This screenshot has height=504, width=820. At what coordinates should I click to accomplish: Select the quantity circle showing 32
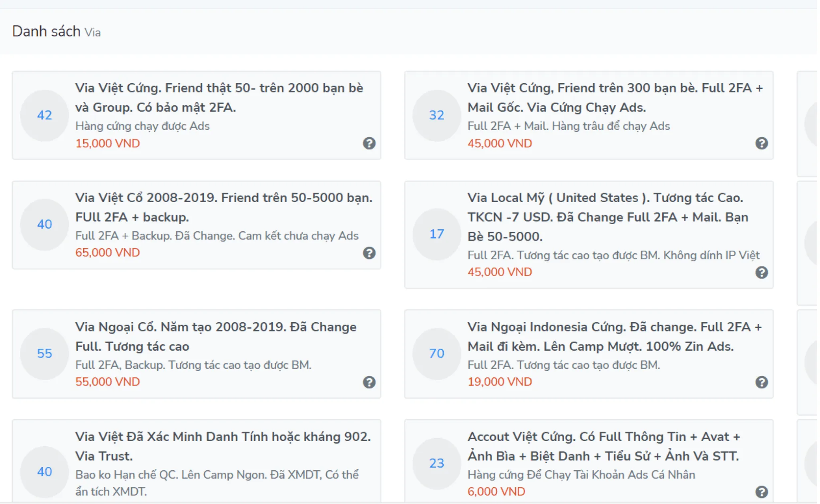point(436,115)
